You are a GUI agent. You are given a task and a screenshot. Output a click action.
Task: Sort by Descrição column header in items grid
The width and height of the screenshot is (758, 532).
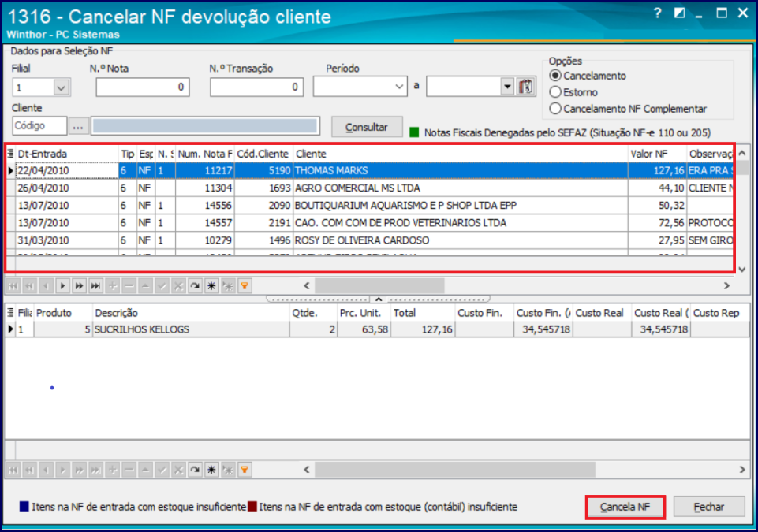[191, 313]
